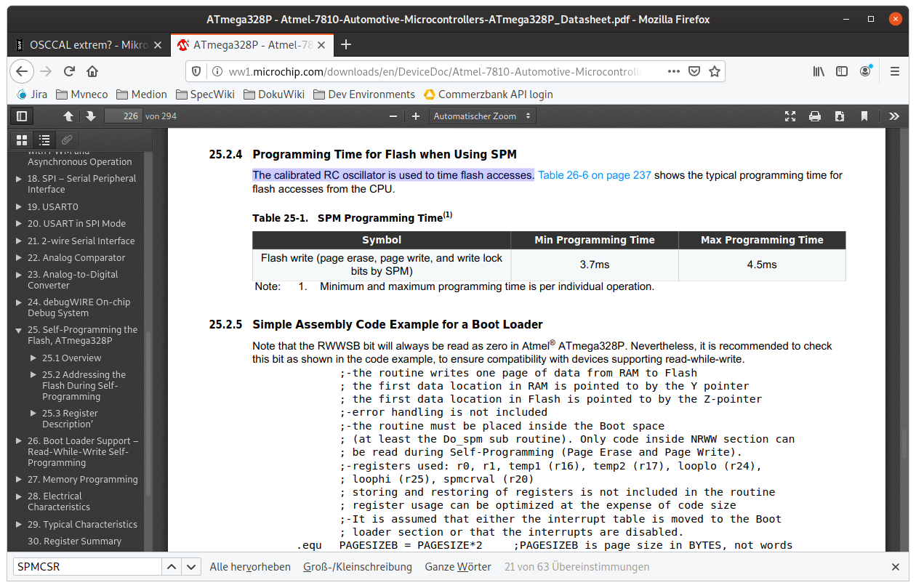Toggle Ganze Wörter whole words option

coord(458,567)
